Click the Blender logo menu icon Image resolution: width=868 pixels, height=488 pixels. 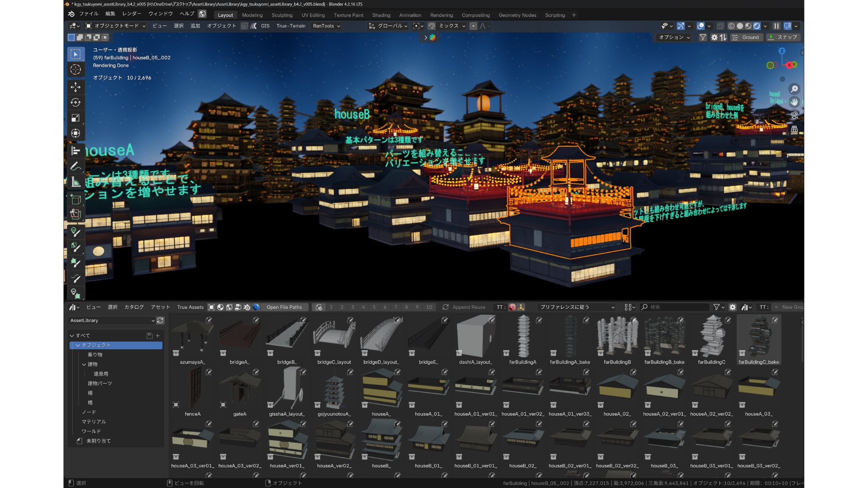pyautogui.click(x=71, y=14)
